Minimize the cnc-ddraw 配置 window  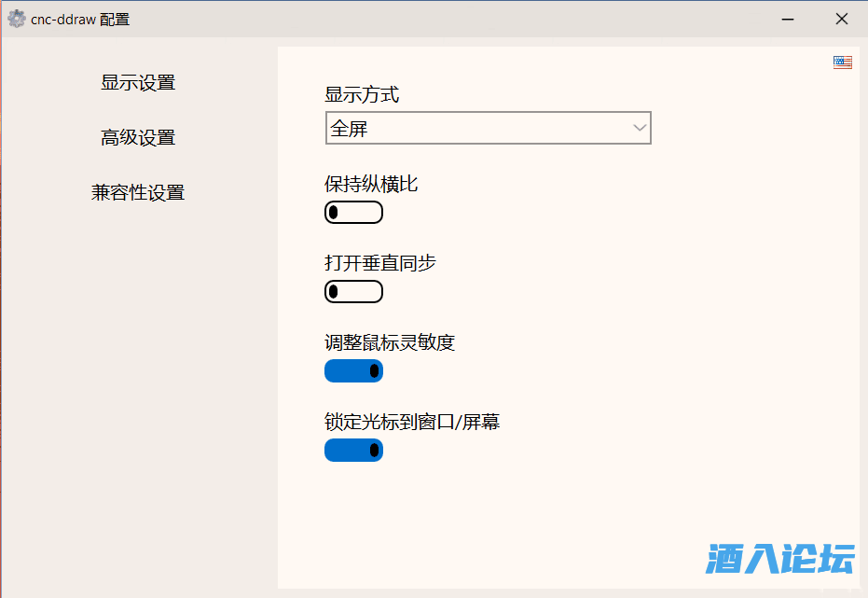789,19
